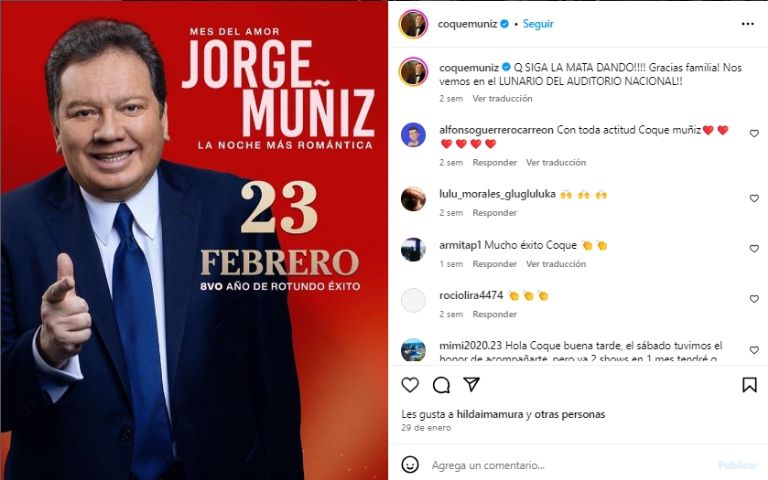Open the three-dot more options menu
This screenshot has height=480, width=768.
(747, 24)
